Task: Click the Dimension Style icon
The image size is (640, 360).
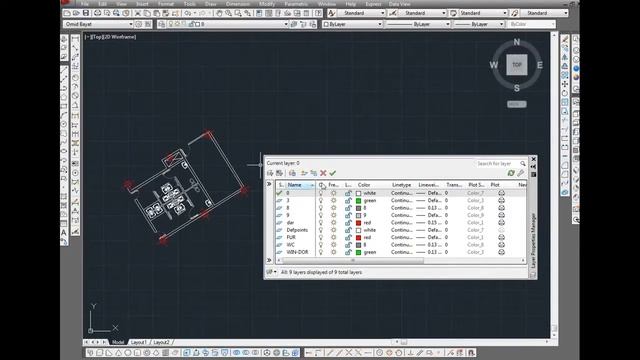Action: tap(393, 13)
